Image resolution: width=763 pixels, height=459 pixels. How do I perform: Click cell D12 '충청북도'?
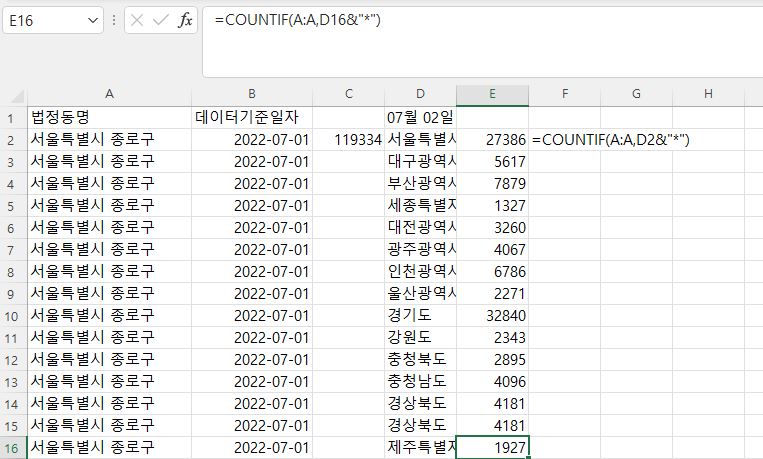click(x=420, y=359)
